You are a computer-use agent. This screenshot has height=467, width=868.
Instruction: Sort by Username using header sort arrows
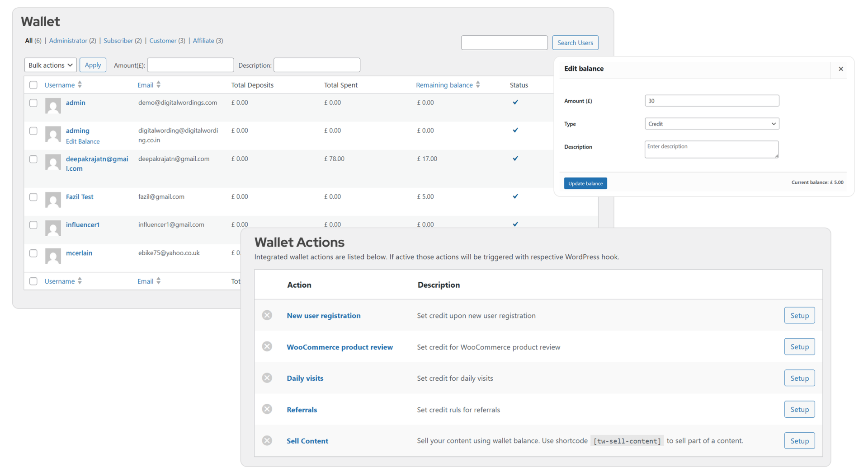tap(80, 85)
